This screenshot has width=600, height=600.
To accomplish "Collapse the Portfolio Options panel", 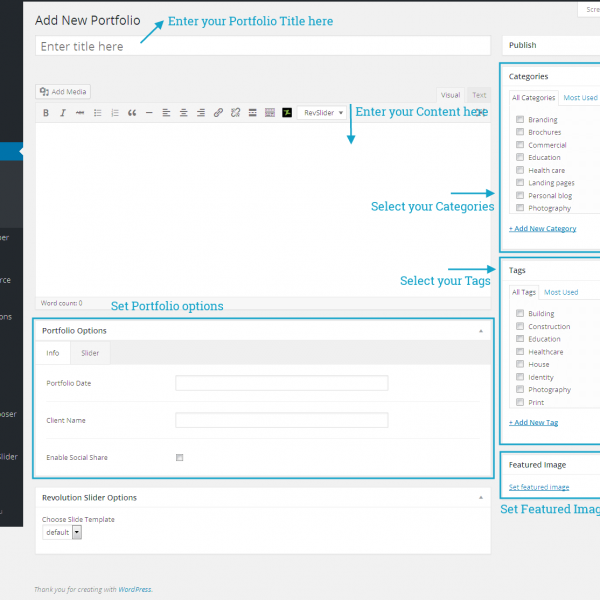I will coord(480,330).
